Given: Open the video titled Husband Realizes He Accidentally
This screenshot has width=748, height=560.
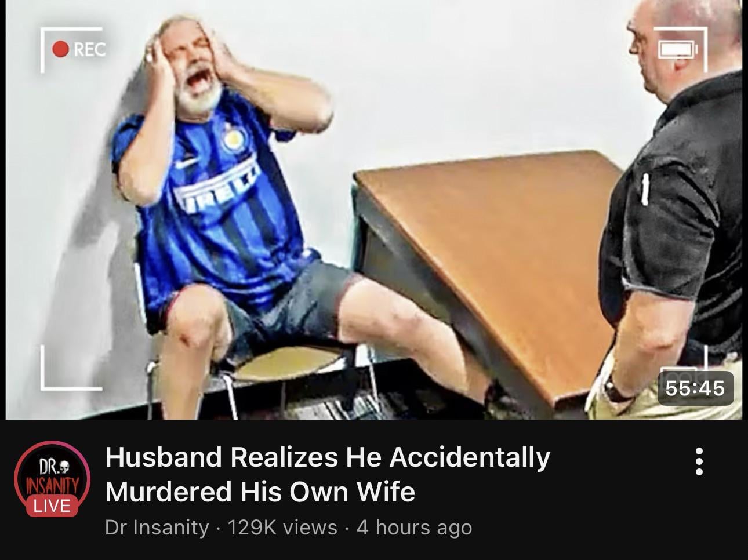Looking at the screenshot, I should pos(328,457).
